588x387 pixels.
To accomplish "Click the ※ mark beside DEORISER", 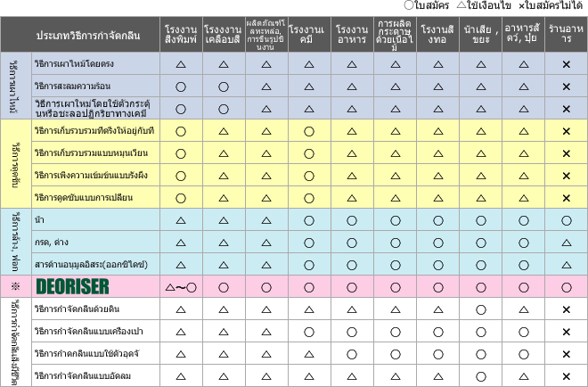I will point(14,286).
